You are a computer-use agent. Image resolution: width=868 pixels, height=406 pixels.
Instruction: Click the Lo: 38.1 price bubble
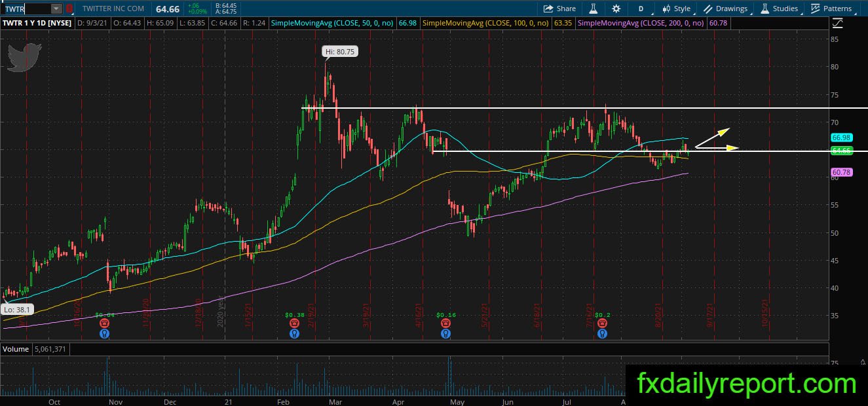tap(16, 308)
